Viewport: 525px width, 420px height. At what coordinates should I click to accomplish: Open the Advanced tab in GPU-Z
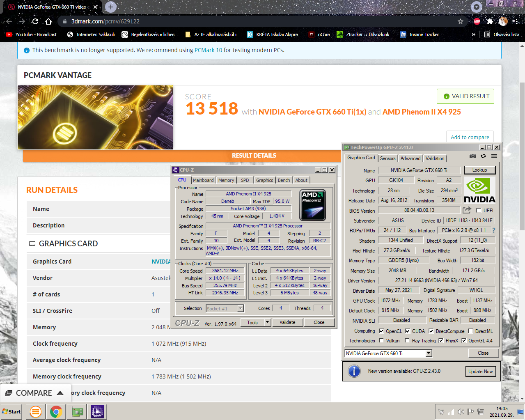410,158
